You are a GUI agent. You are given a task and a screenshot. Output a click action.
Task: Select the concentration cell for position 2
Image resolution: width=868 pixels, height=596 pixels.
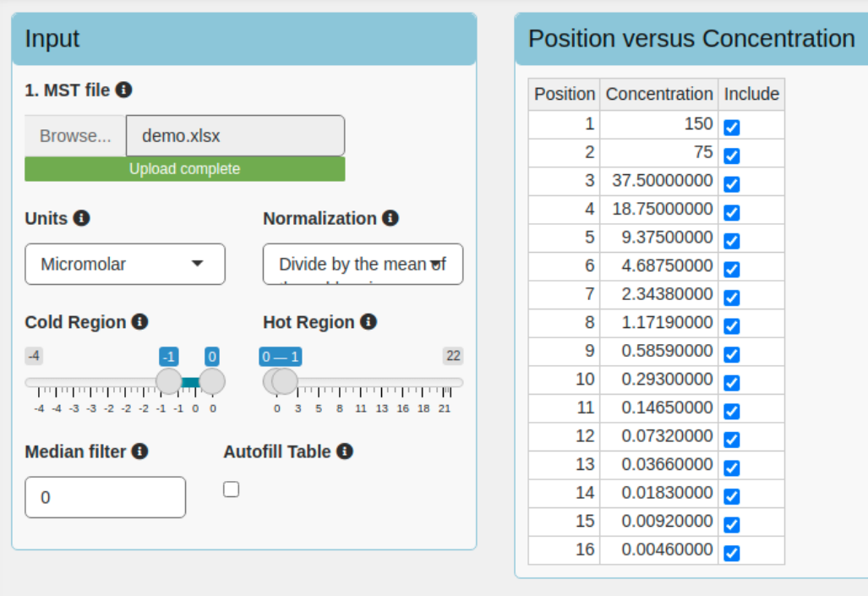(x=658, y=153)
